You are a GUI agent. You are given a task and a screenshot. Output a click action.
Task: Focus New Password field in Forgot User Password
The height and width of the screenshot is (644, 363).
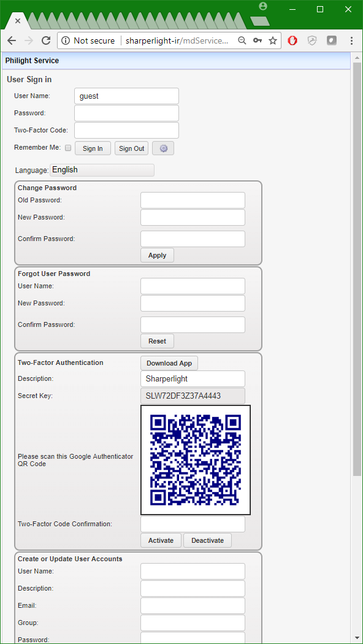(x=193, y=304)
